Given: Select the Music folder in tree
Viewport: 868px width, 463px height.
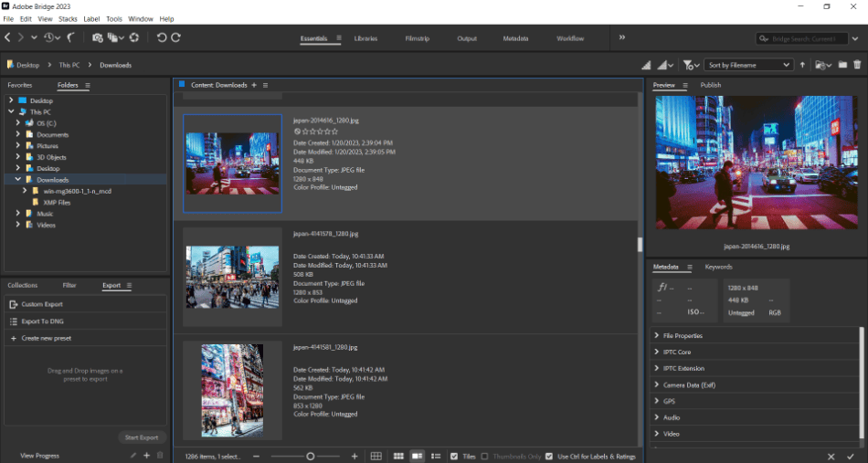Looking at the screenshot, I should click(x=45, y=214).
